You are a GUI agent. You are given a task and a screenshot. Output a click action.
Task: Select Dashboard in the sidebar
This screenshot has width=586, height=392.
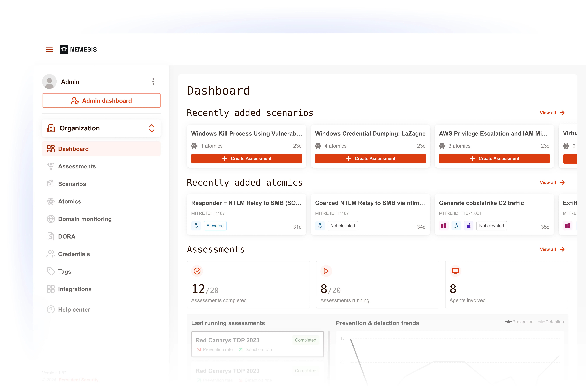pyautogui.click(x=101, y=149)
